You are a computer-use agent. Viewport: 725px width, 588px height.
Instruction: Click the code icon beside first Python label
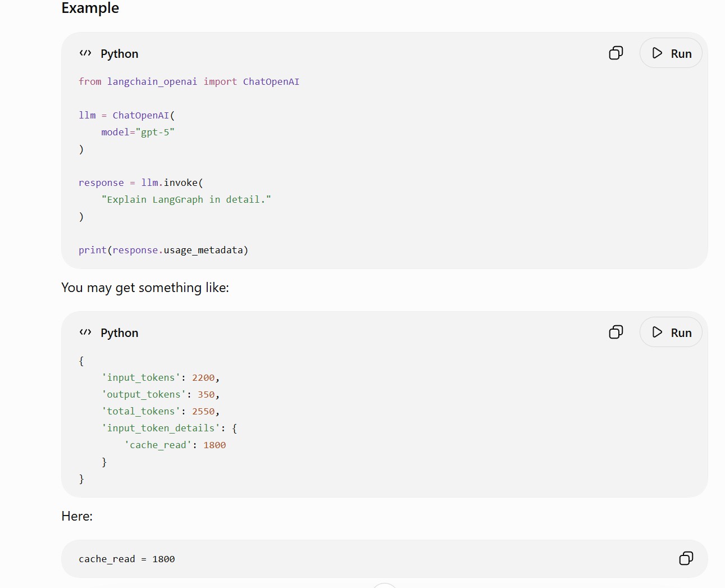point(85,53)
